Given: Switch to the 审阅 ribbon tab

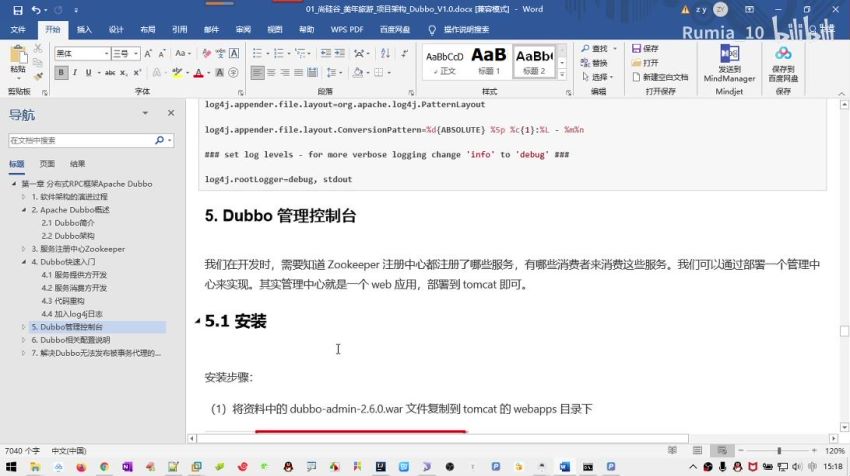Looking at the screenshot, I should [243, 30].
